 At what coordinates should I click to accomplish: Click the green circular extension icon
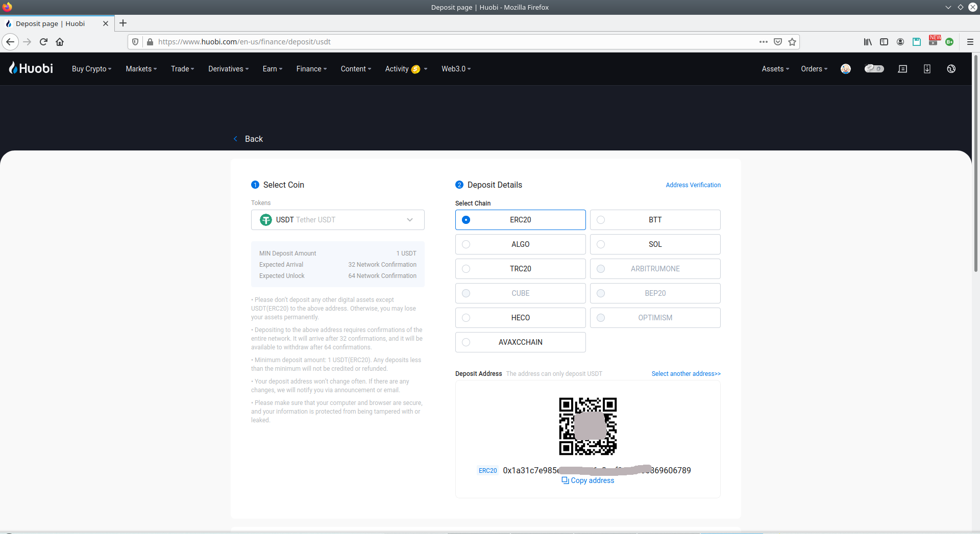949,42
